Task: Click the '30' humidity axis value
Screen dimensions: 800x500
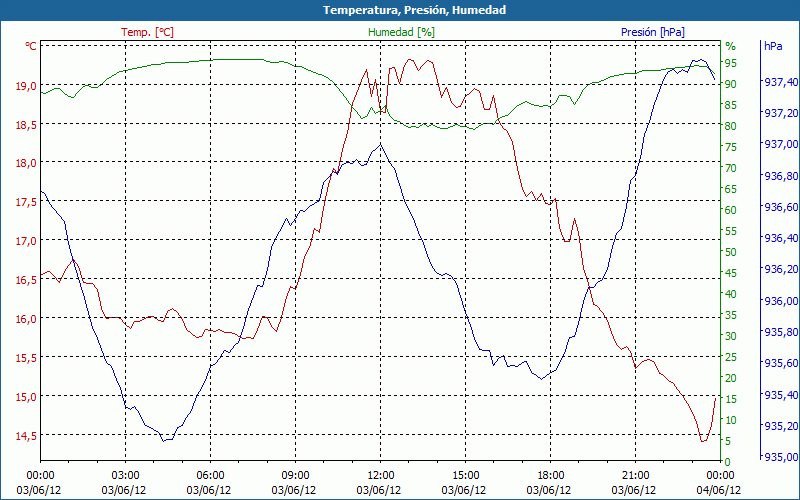Action: [731, 336]
